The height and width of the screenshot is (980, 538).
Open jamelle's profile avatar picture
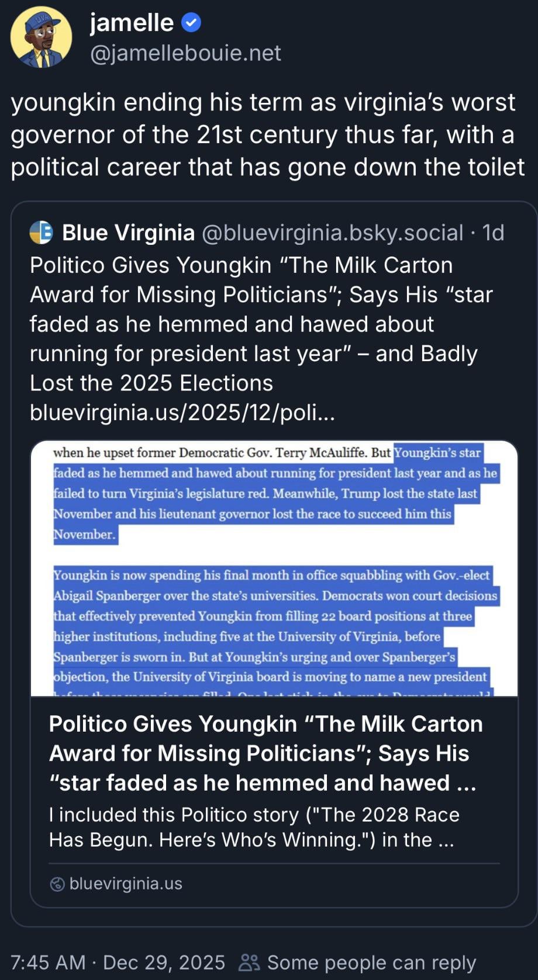click(x=41, y=37)
